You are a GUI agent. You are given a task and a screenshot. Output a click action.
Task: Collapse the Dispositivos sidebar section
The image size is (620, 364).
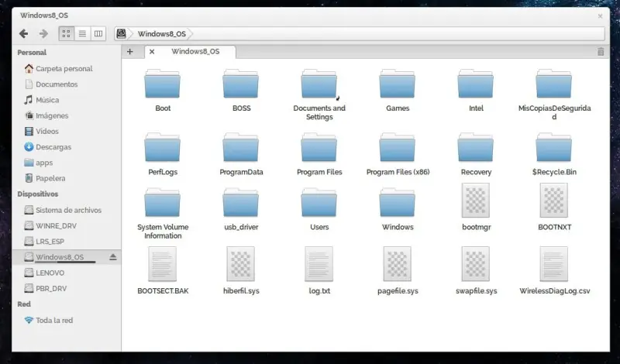click(38, 194)
